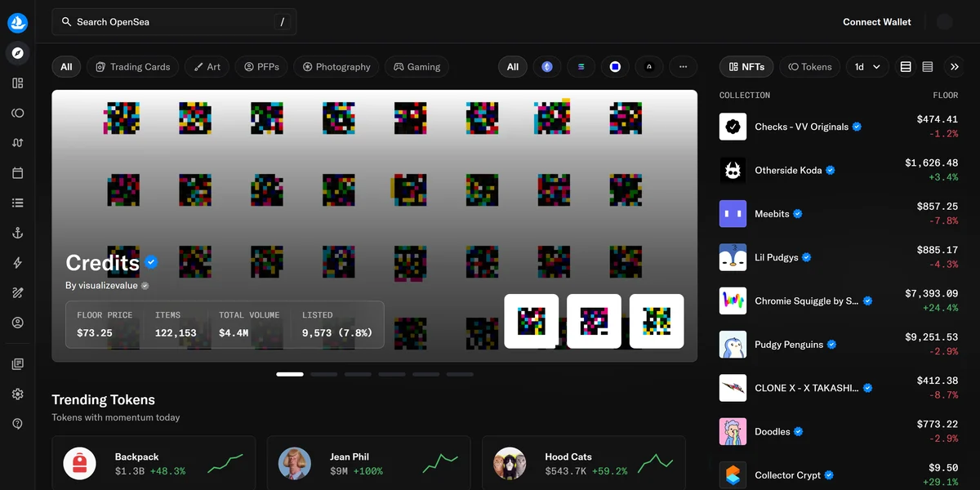Go to the second carousel slide indicator
This screenshot has height=490, width=980.
tap(324, 374)
